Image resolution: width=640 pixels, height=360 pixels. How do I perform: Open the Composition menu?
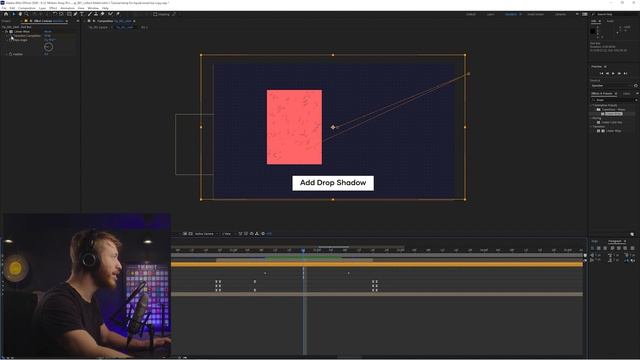(27, 8)
